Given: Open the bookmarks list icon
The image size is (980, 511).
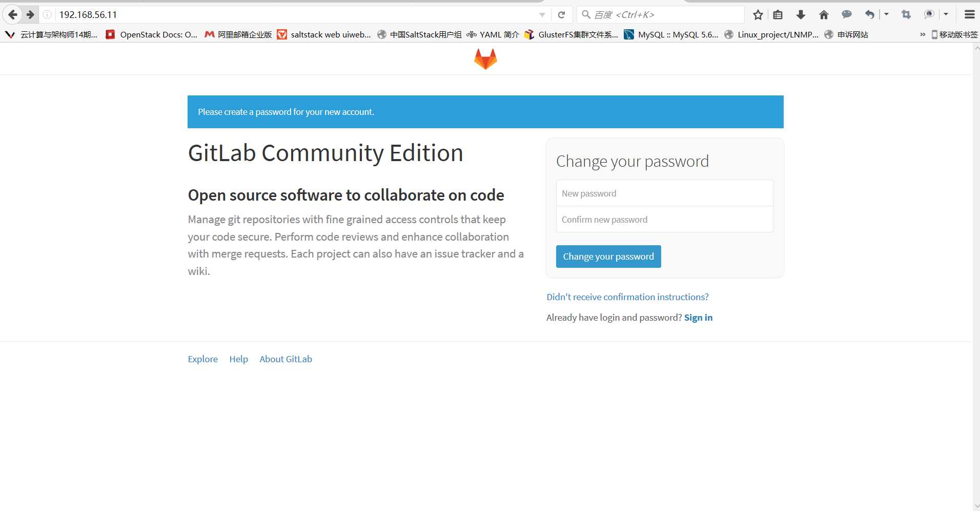Looking at the screenshot, I should pyautogui.click(x=778, y=15).
